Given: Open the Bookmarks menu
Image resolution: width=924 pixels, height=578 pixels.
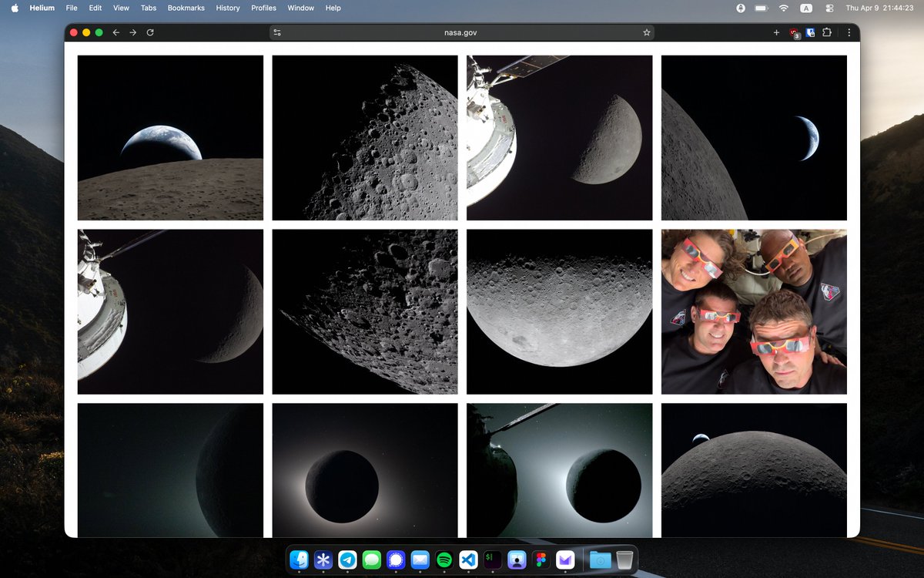Looking at the screenshot, I should coord(186,8).
